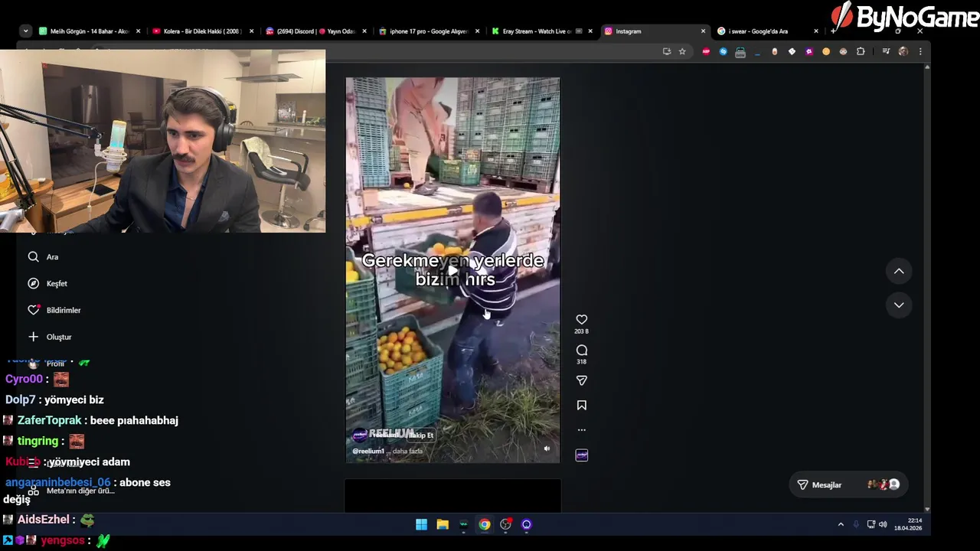This screenshot has width=980, height=551.
Task: Switch to the Melih Görgün tab
Action: click(90, 31)
